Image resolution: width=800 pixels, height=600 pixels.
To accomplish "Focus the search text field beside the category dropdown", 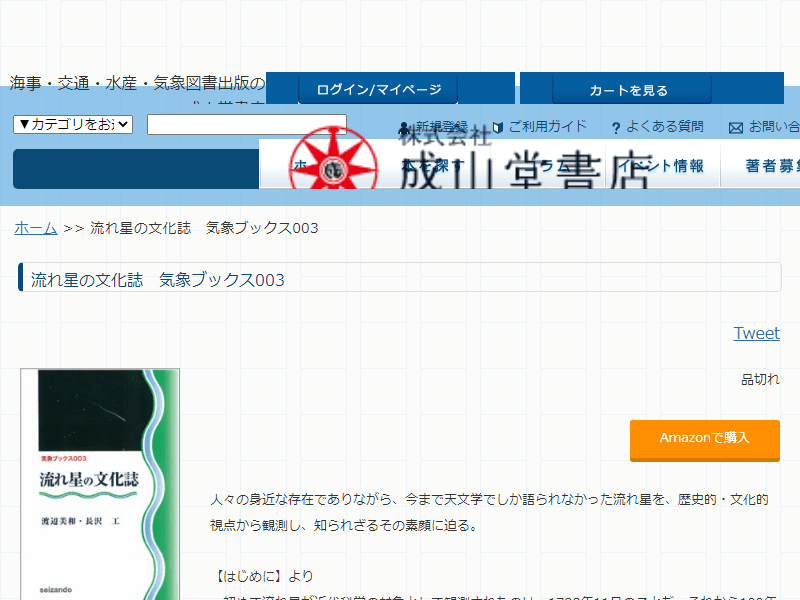I will 247,124.
